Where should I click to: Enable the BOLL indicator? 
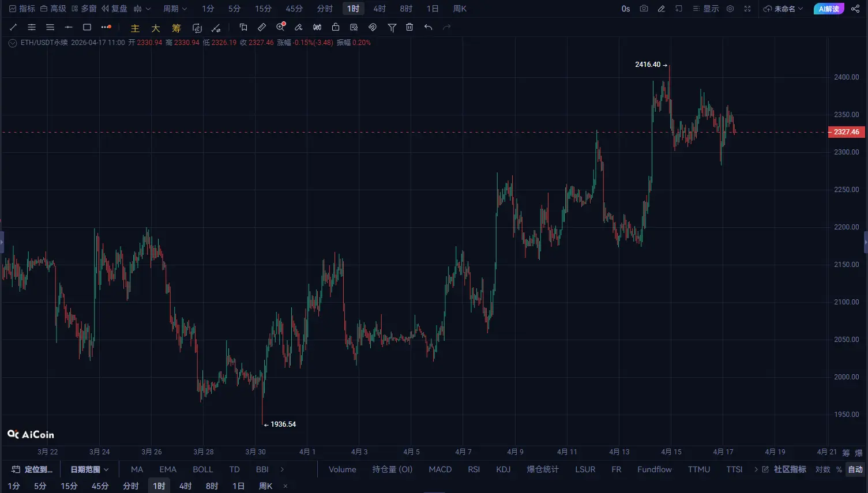203,469
